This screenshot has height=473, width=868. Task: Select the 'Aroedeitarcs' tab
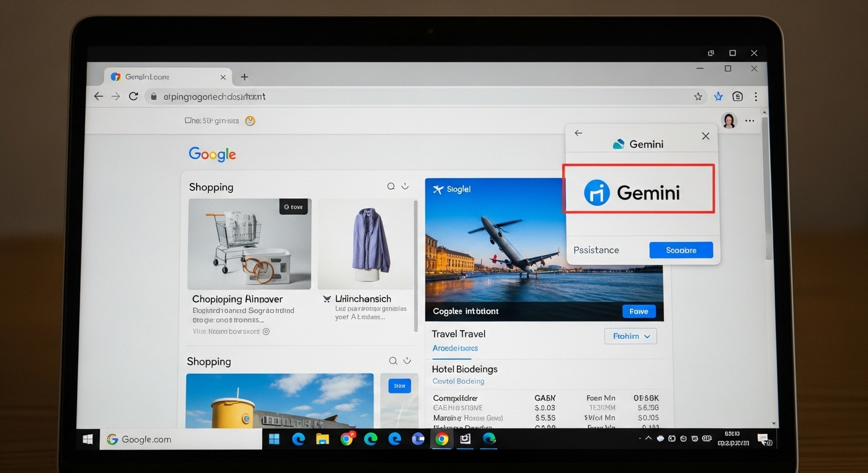(x=455, y=349)
